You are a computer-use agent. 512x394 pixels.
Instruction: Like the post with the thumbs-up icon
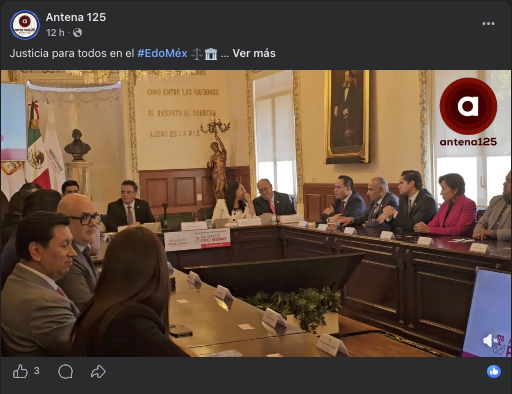[20, 371]
